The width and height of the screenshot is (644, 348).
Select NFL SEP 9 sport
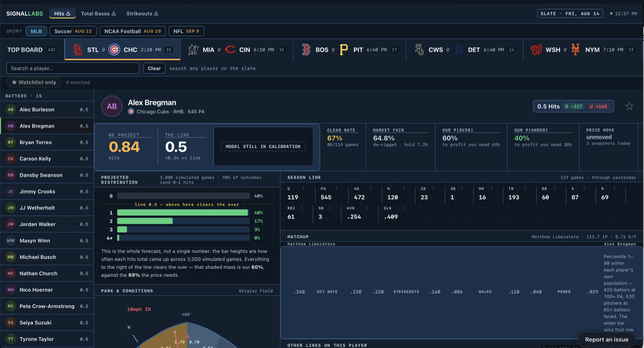click(186, 31)
